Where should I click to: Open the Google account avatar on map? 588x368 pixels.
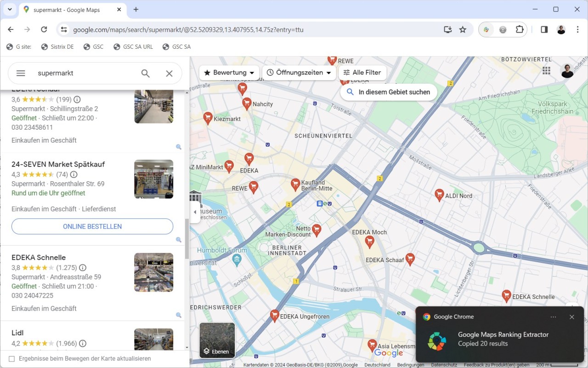(567, 71)
